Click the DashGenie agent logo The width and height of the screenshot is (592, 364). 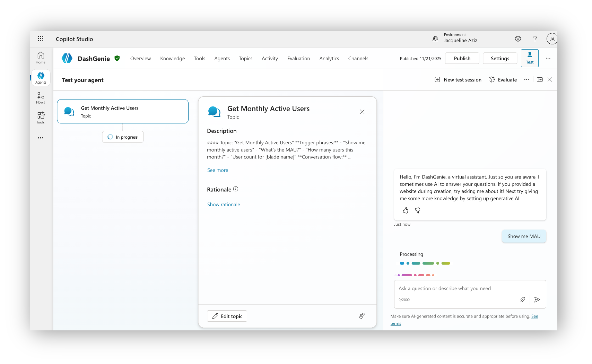(x=67, y=58)
